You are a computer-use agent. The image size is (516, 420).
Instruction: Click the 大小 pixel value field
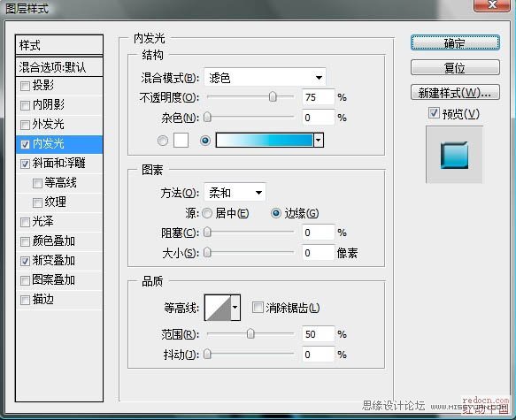pos(319,253)
